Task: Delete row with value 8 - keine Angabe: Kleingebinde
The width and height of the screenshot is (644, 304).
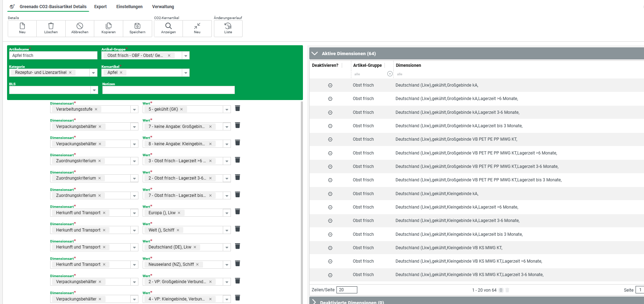Action: (238, 142)
